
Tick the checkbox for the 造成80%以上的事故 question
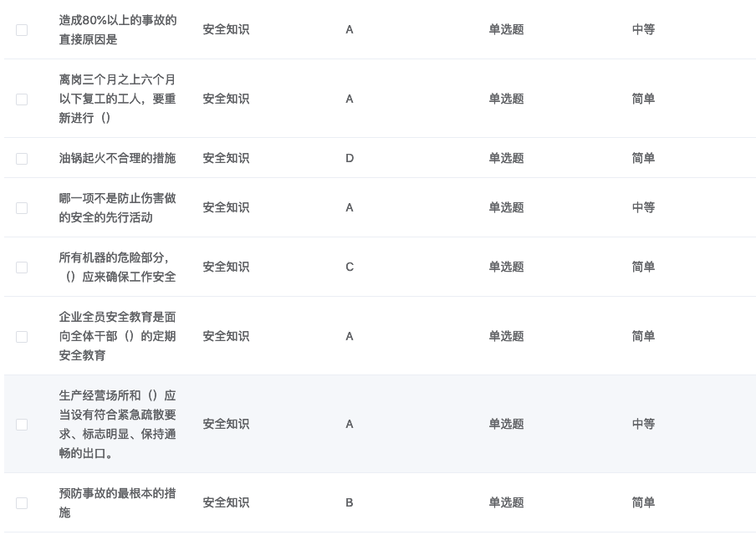[22, 29]
